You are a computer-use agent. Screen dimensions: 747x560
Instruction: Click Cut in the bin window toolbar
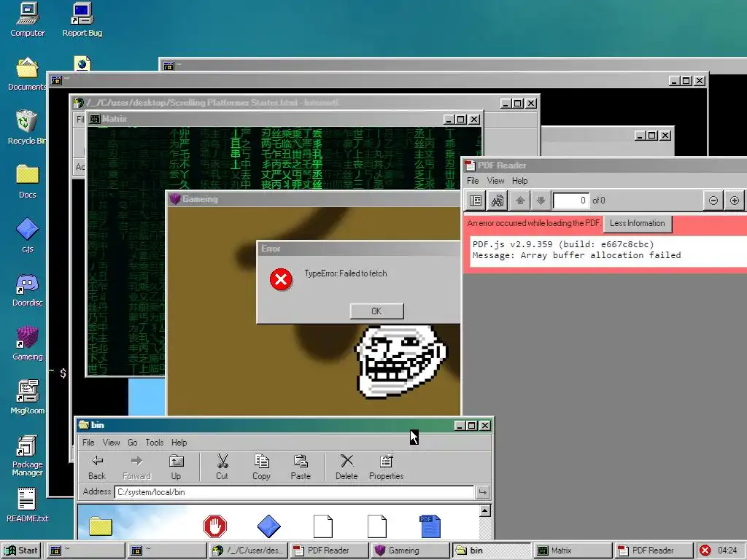click(x=222, y=467)
